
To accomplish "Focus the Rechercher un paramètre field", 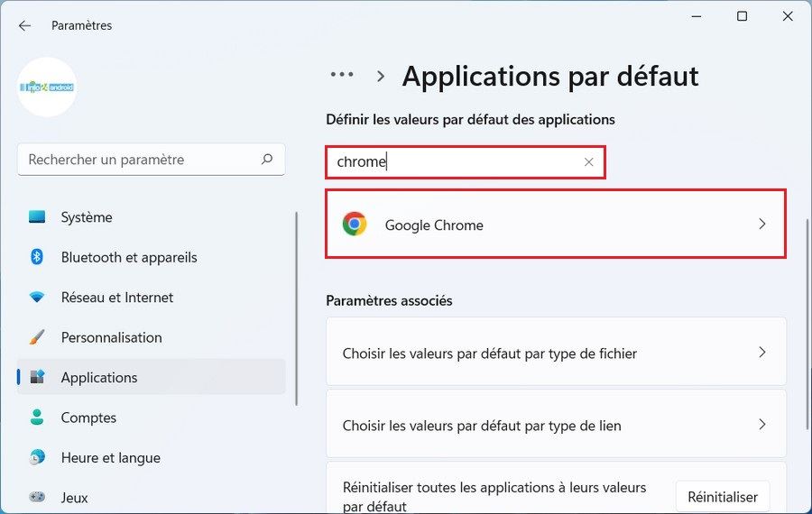I will click(x=152, y=160).
